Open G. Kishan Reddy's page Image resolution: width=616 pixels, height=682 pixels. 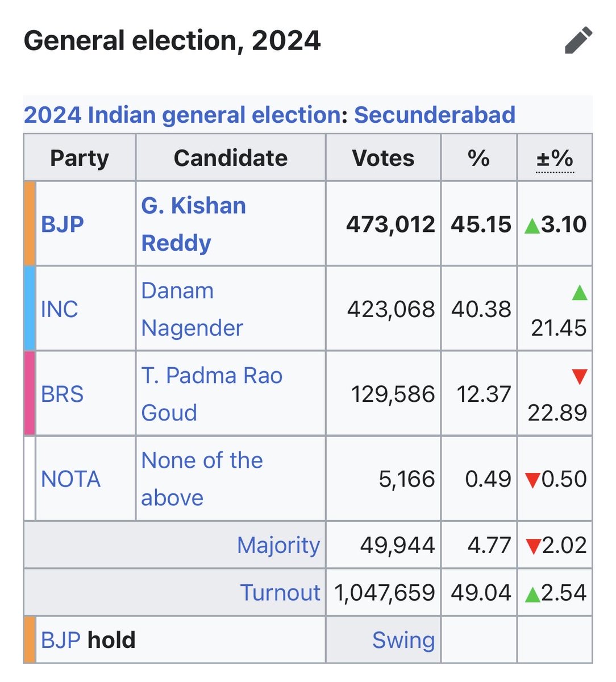tap(193, 224)
